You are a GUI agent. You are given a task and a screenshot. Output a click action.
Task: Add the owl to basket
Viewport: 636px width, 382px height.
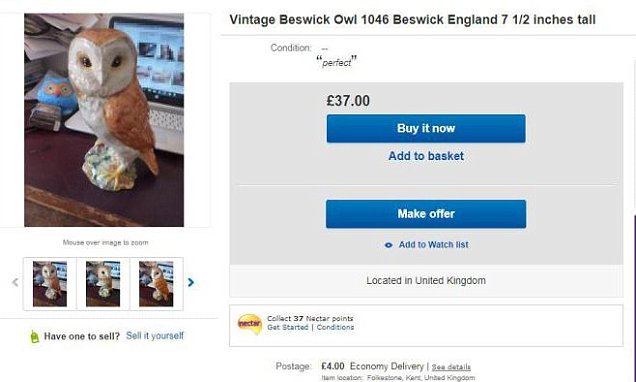[426, 156]
